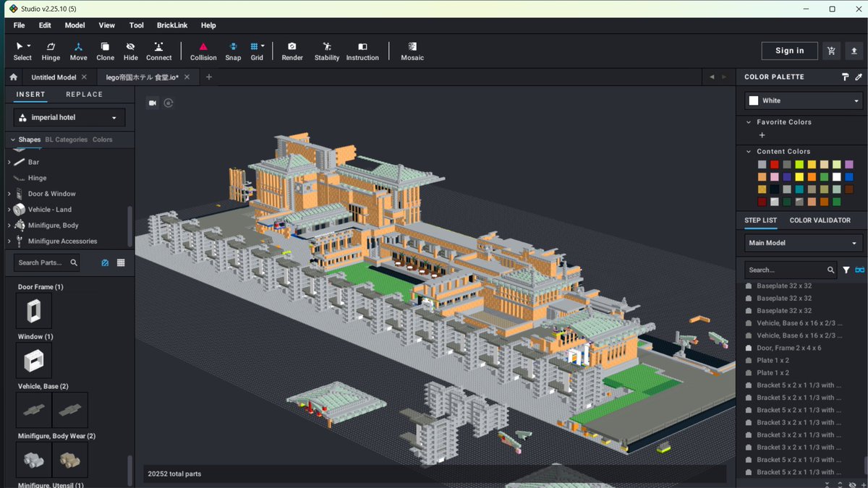Expand the Door & Window category
868x488 pixels.
point(9,194)
